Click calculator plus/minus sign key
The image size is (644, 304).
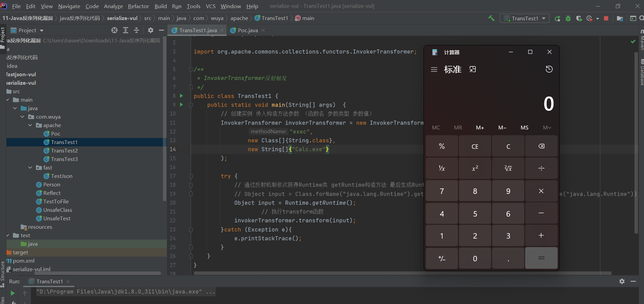[442, 259]
